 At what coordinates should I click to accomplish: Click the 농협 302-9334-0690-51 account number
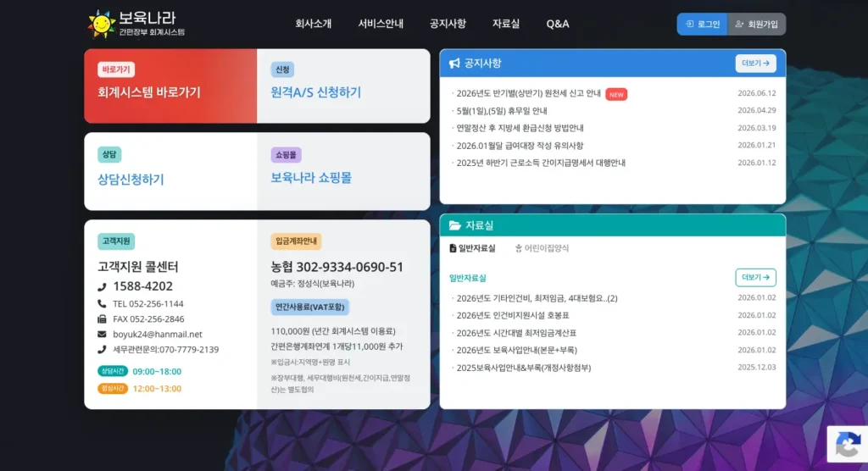pos(337,267)
